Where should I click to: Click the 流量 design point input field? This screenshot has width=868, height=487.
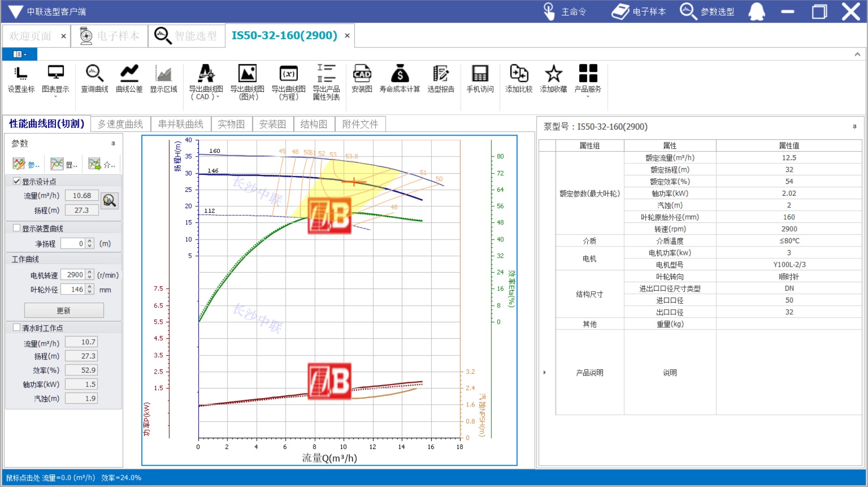(82, 195)
